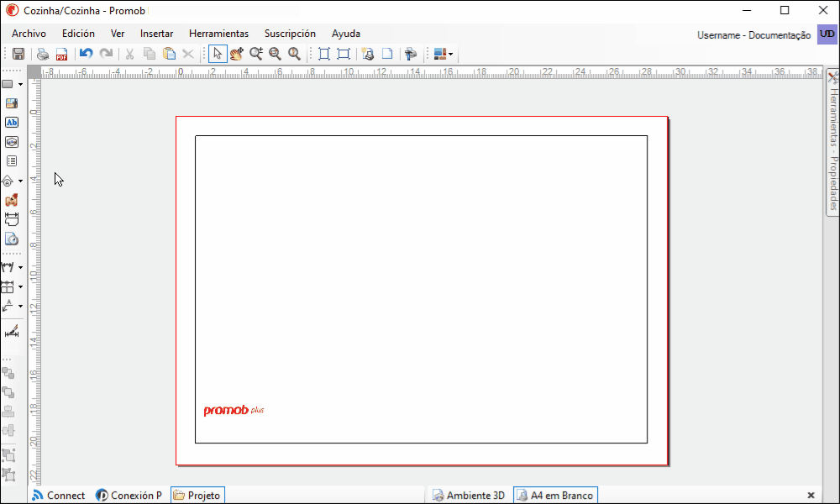Click the dimensioned shape icon
The width and height of the screenshot is (840, 504).
click(11, 219)
